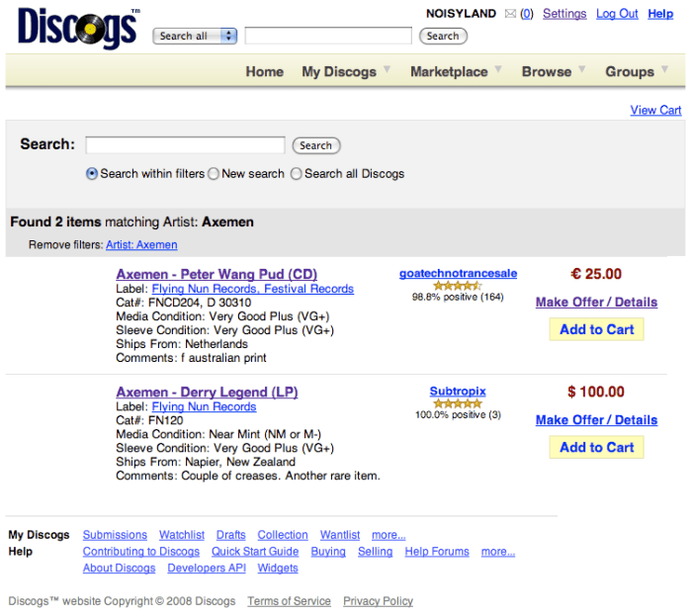
Task: Choose the New search radio button
Action: pyautogui.click(x=214, y=173)
